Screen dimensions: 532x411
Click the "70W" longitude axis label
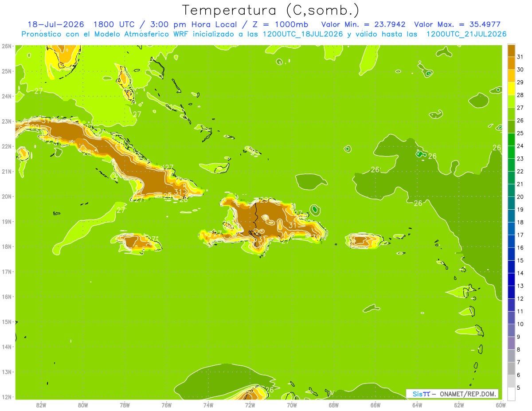click(x=292, y=405)
